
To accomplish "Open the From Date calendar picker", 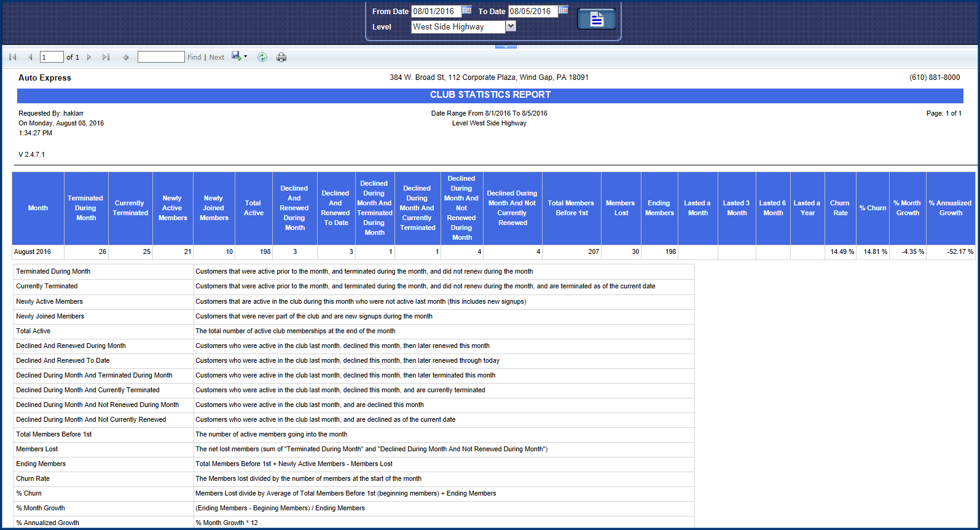I will pyautogui.click(x=467, y=10).
